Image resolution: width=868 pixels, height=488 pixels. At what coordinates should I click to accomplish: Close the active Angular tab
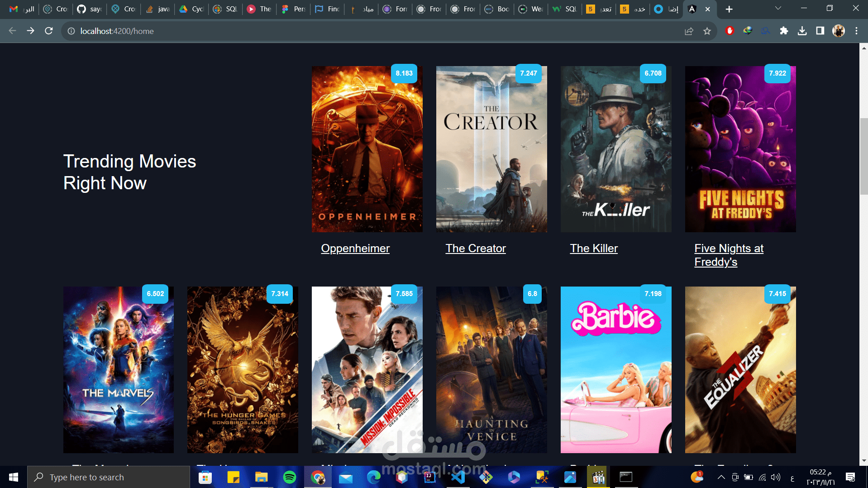pos(708,9)
